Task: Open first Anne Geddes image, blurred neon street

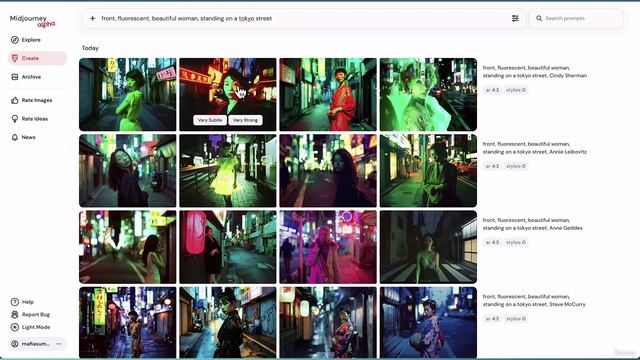Action: pos(128,247)
